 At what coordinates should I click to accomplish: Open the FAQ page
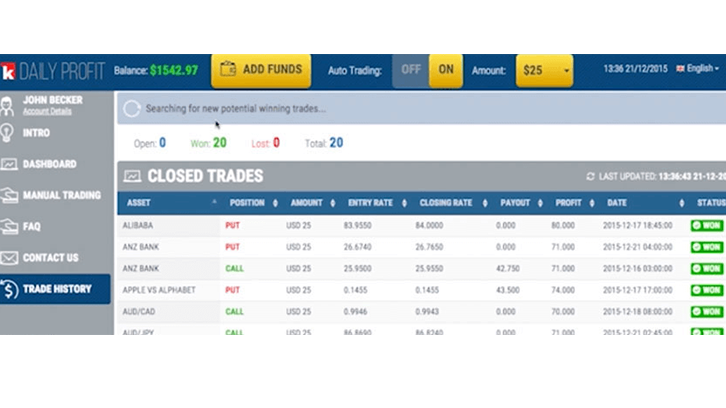[31, 226]
